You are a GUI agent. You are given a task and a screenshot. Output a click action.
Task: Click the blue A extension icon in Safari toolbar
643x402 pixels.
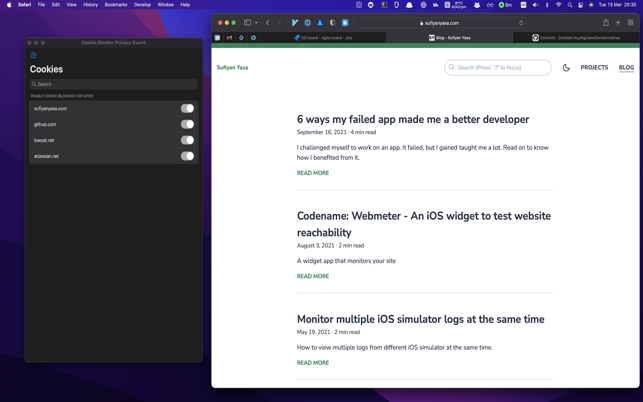point(320,23)
